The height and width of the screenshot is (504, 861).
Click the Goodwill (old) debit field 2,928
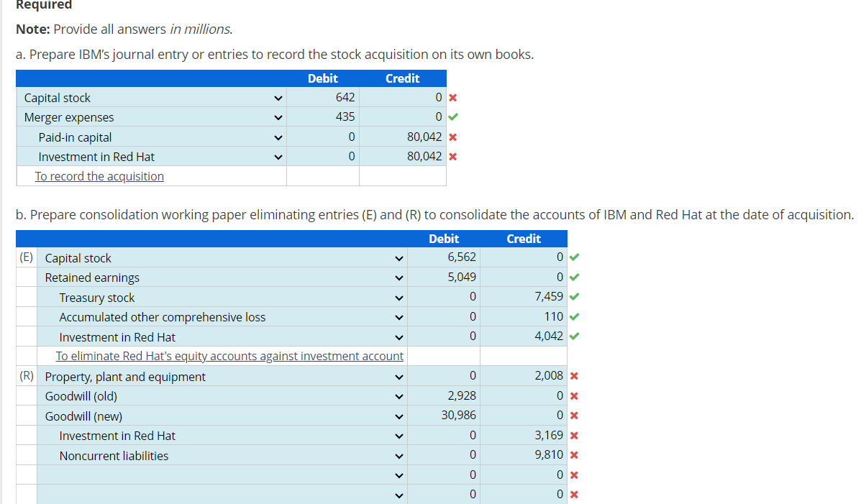[444, 396]
